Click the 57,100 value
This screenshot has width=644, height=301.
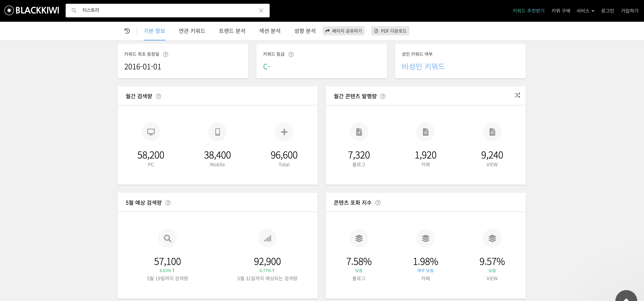pyautogui.click(x=167, y=262)
